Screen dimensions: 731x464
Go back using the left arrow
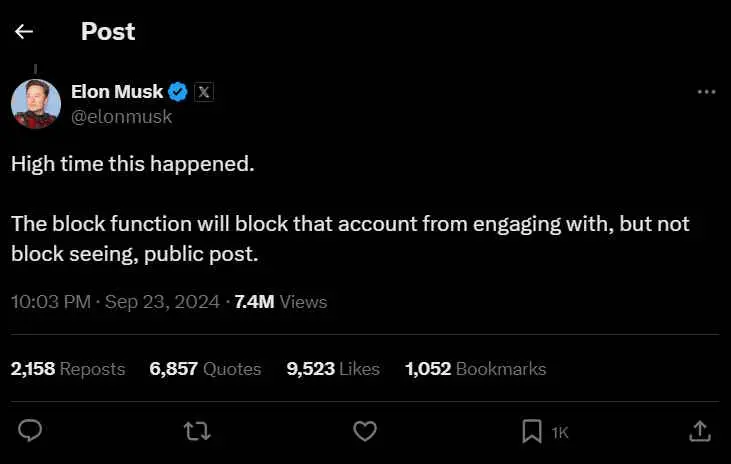point(24,32)
